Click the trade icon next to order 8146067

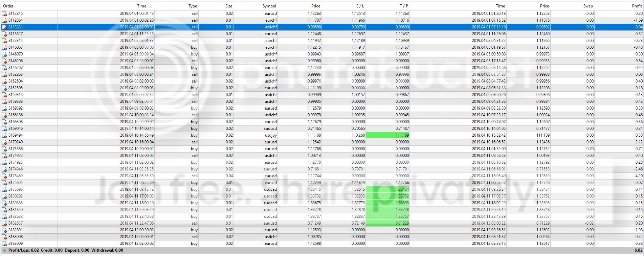4,47
